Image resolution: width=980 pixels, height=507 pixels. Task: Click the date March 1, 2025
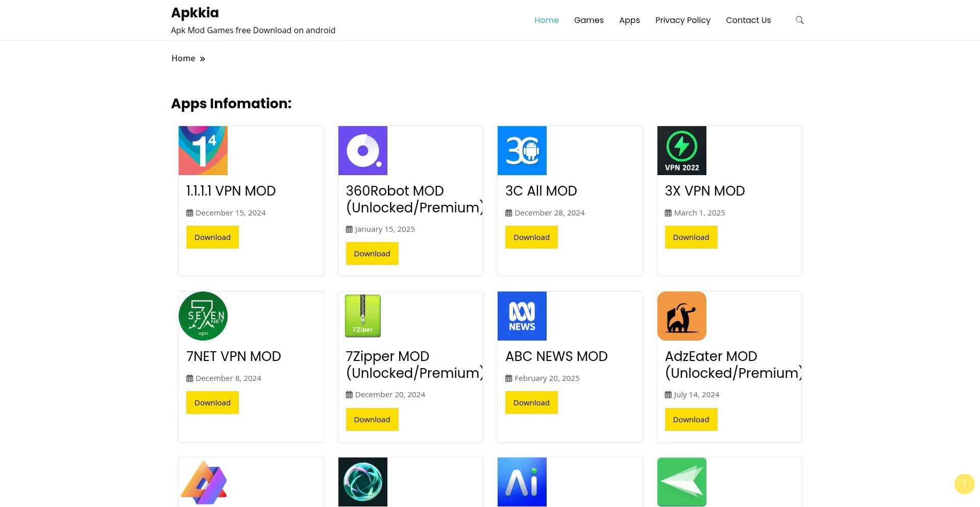699,213
